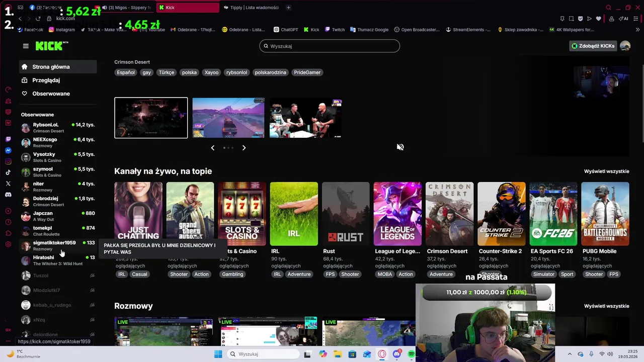Select the Español tag
Screen dimensions: 644x362
tap(126, 72)
